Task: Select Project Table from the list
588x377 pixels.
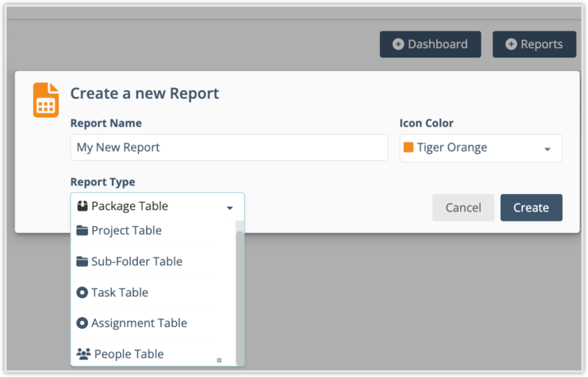Action: pyautogui.click(x=126, y=231)
